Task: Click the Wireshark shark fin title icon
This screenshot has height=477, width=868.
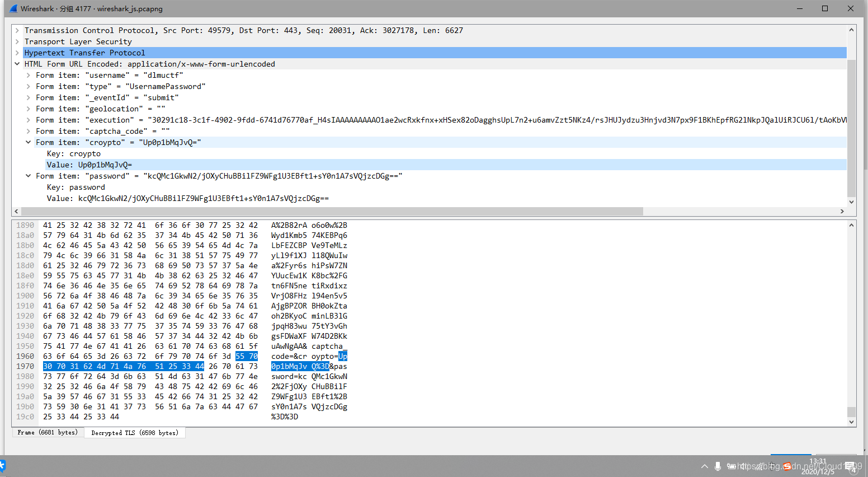Action: click(x=13, y=8)
